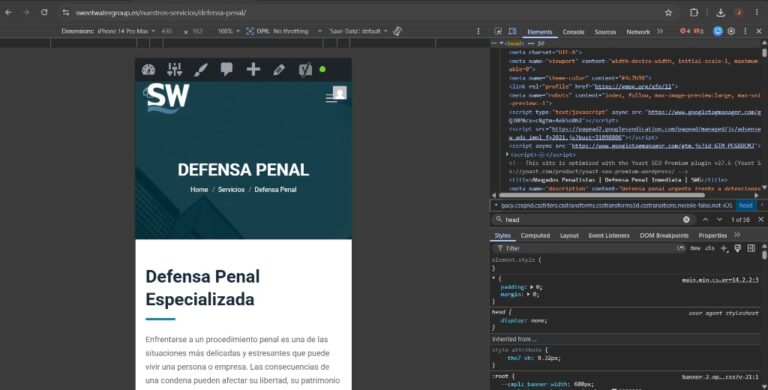Click the SW site logo
Viewport: 768px width, 390px height.
tap(167, 98)
